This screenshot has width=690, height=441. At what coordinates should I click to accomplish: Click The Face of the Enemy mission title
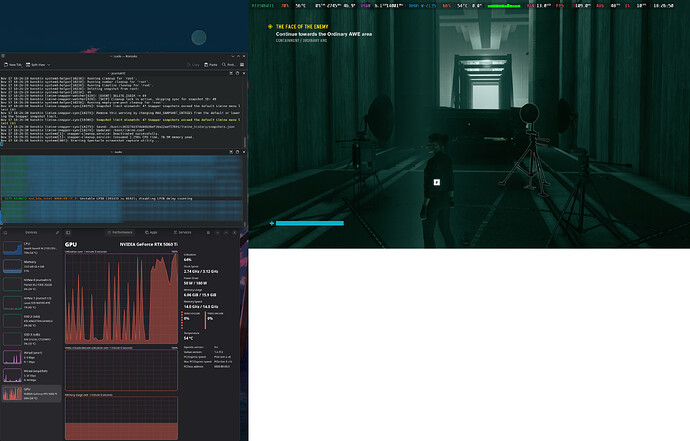coord(302,26)
